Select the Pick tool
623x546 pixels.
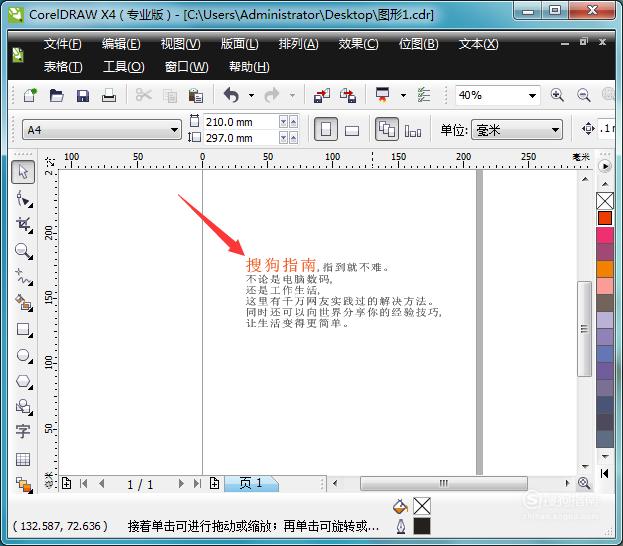pos(23,172)
